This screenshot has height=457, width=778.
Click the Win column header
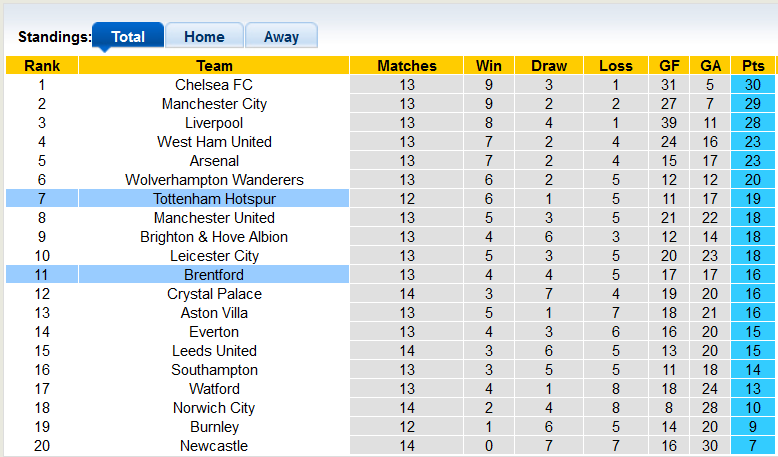point(489,66)
